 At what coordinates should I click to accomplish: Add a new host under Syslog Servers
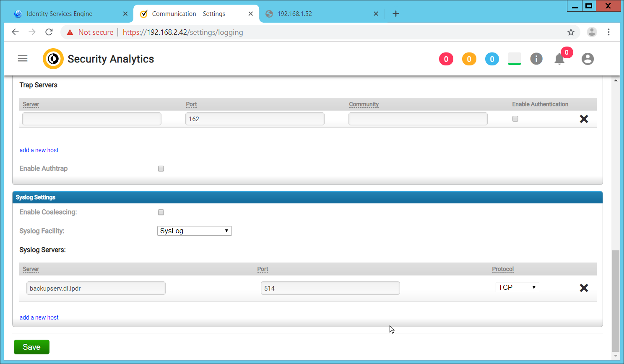pyautogui.click(x=39, y=317)
